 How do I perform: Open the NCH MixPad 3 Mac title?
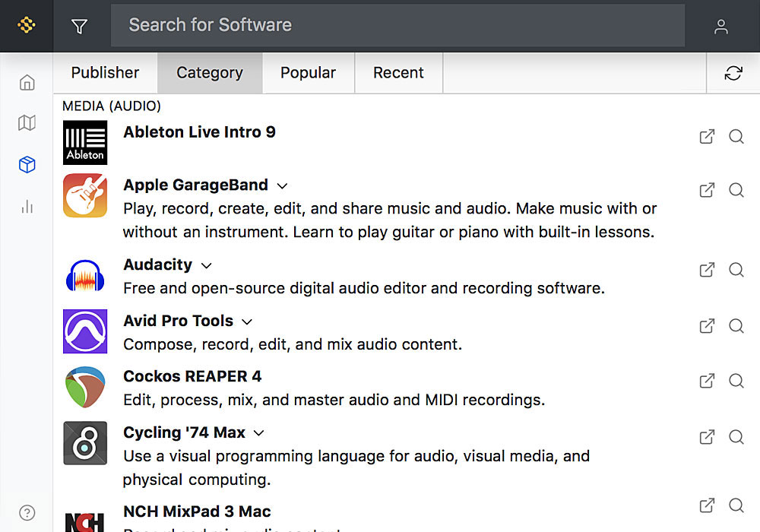pyautogui.click(x=197, y=511)
